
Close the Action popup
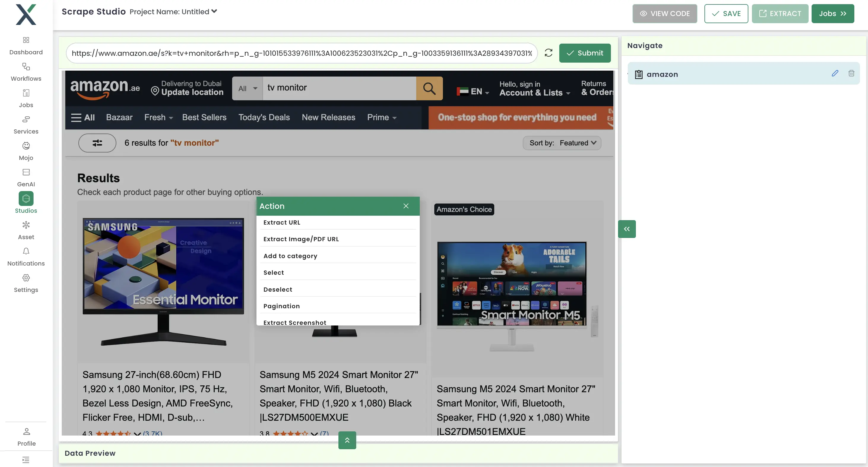click(x=406, y=206)
